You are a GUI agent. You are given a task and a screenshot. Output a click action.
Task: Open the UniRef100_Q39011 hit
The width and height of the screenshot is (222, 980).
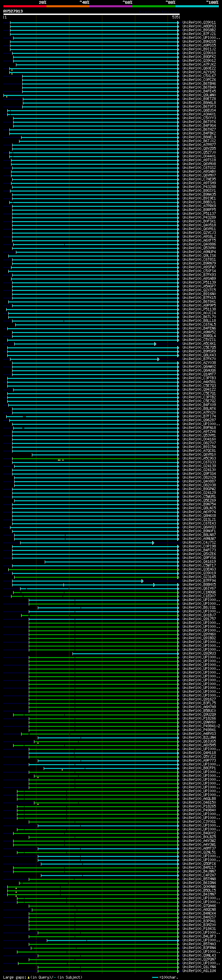click(199, 23)
